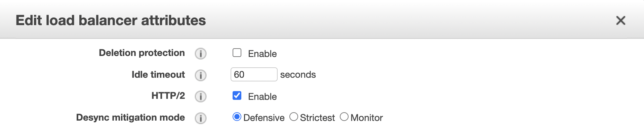
Task: Click the Idle timeout field label
Action: point(158,74)
